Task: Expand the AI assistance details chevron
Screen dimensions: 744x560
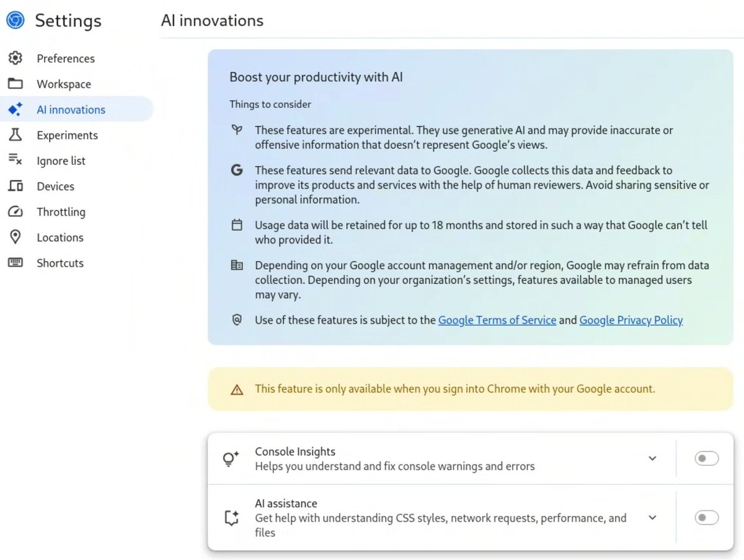Action: point(652,517)
